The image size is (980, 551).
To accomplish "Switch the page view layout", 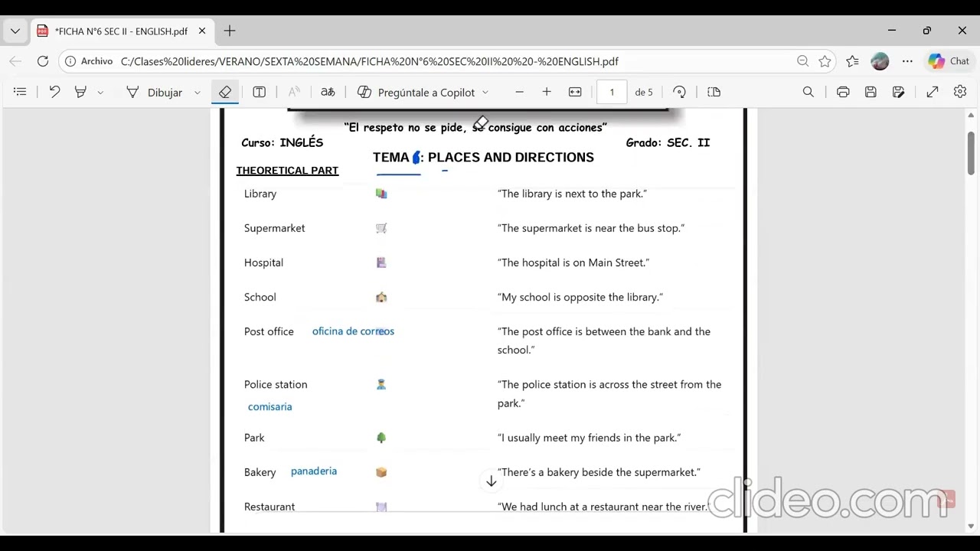I will click(x=714, y=92).
